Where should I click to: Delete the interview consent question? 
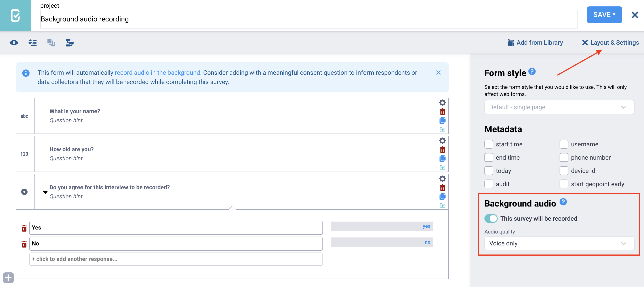tap(442, 188)
